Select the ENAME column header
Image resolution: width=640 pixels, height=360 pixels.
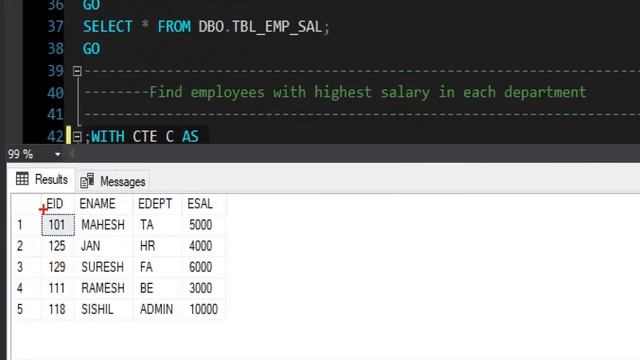click(x=104, y=204)
